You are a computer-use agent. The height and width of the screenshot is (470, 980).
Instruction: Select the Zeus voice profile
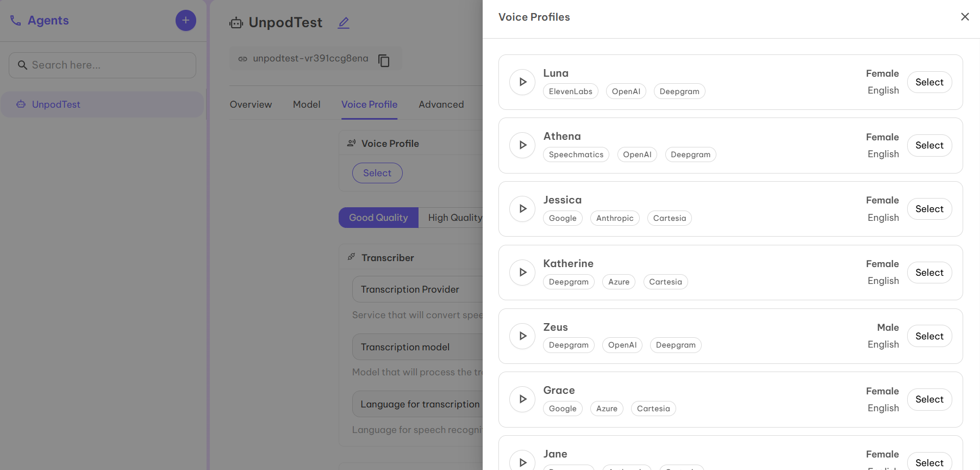(x=929, y=336)
